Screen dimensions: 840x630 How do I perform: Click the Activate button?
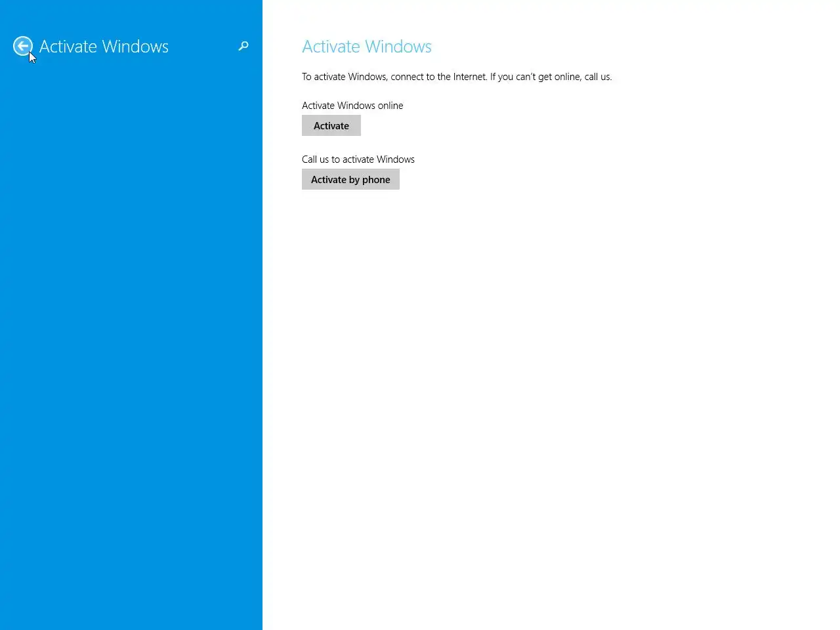click(331, 125)
